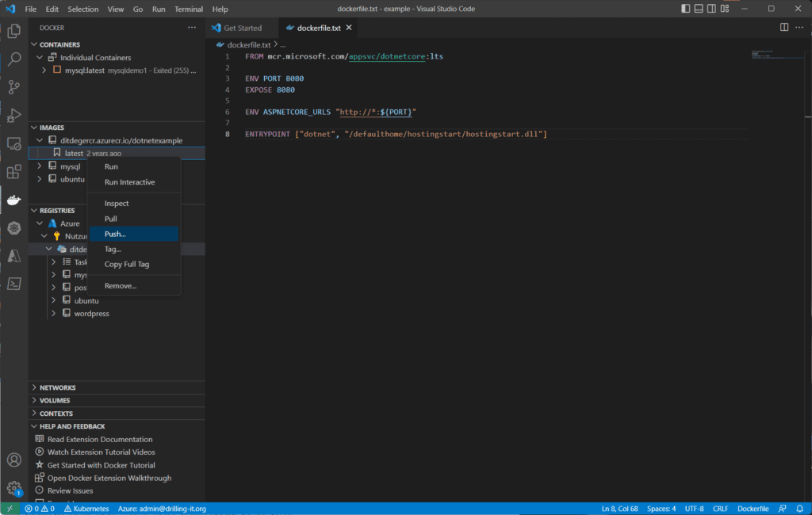The width and height of the screenshot is (812, 515).
Task: Choose Copy Full Tag menu entry
Action: [x=134, y=264]
